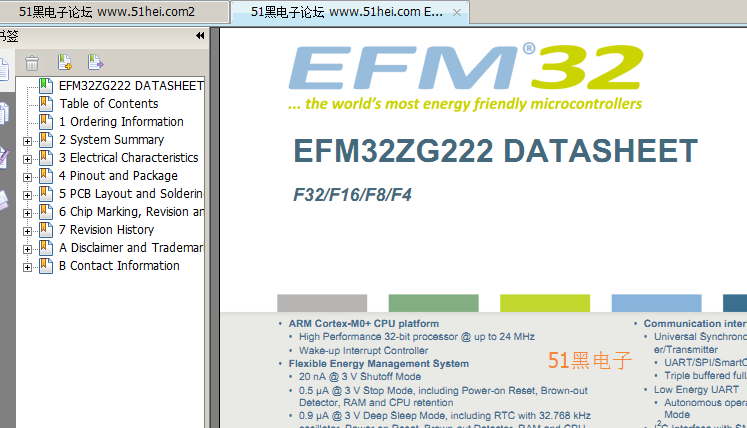Expand the 4 Pinout and Package bookmark

[28, 177]
